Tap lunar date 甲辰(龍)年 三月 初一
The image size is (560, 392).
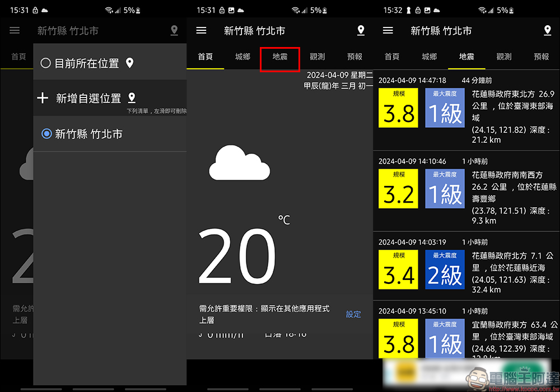pyautogui.click(x=338, y=86)
